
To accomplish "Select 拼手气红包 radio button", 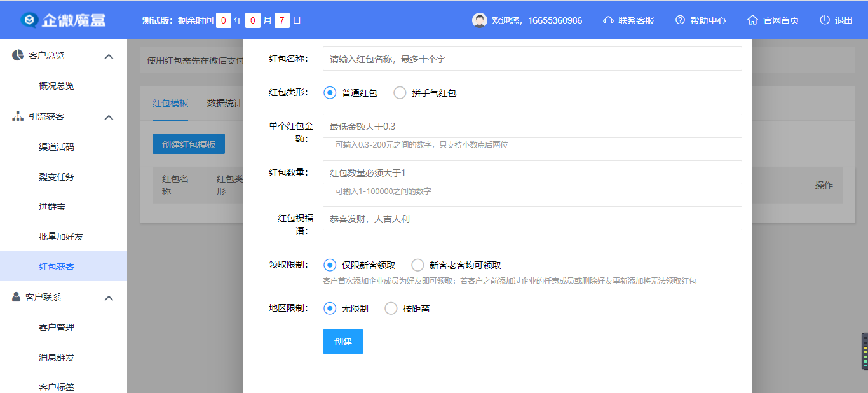I will point(400,92).
